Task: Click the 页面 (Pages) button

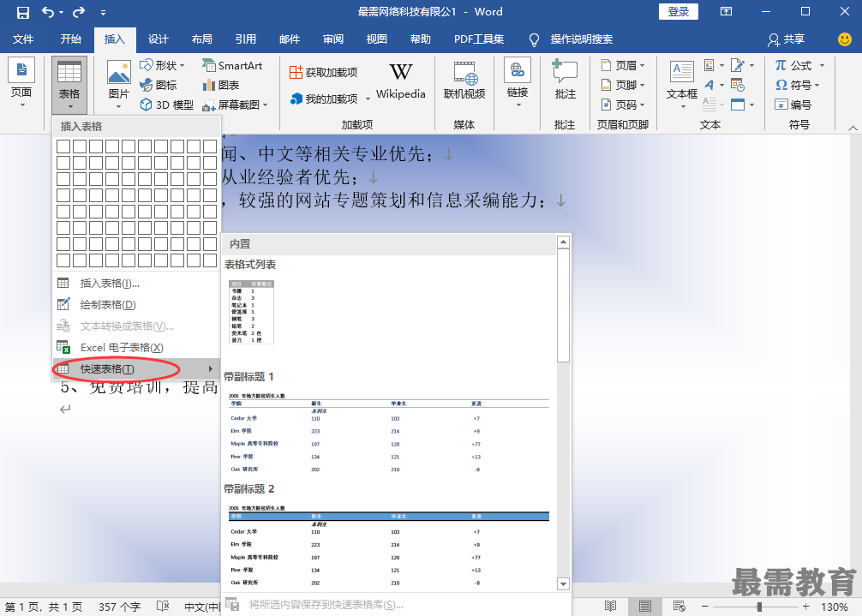Action: (x=21, y=83)
